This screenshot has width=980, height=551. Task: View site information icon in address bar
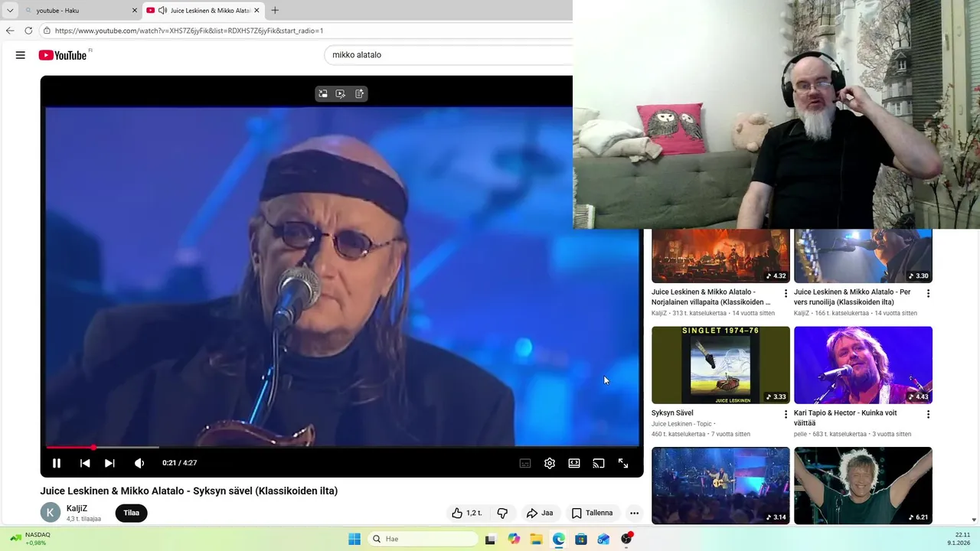pyautogui.click(x=47, y=31)
